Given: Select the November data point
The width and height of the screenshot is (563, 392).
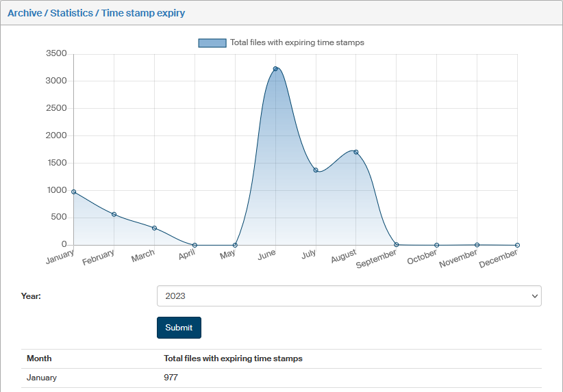Looking at the screenshot, I should click(477, 244).
